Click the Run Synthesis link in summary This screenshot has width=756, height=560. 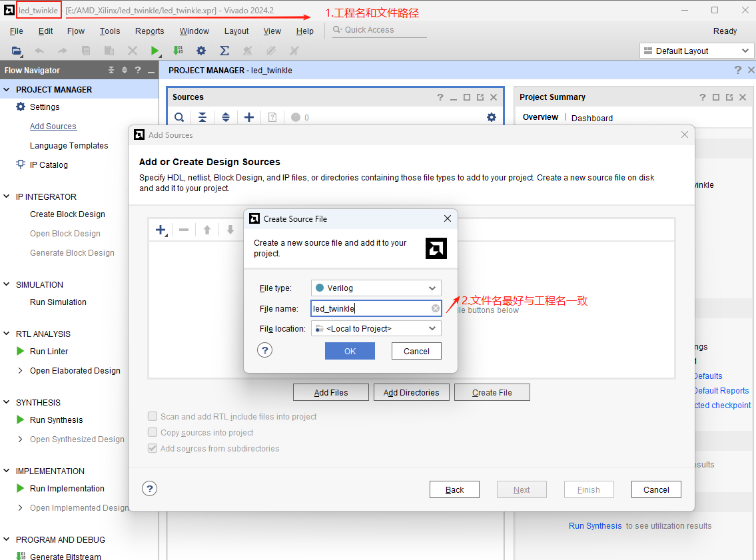click(595, 526)
